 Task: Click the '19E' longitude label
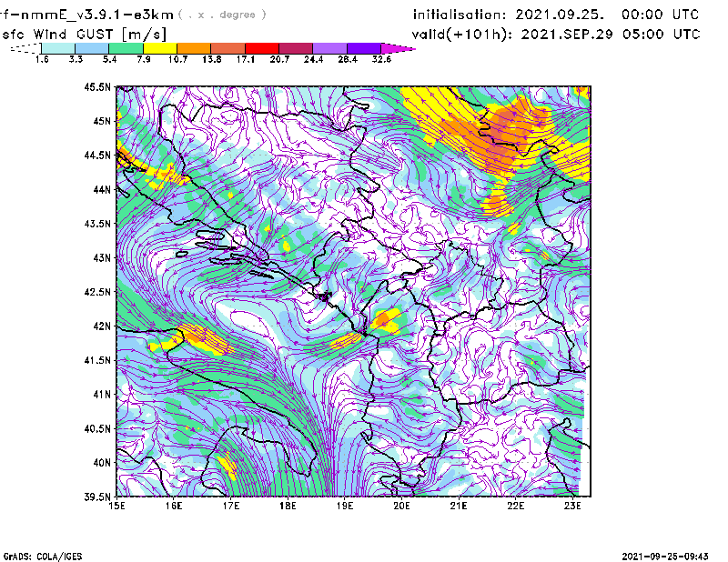[345, 506]
